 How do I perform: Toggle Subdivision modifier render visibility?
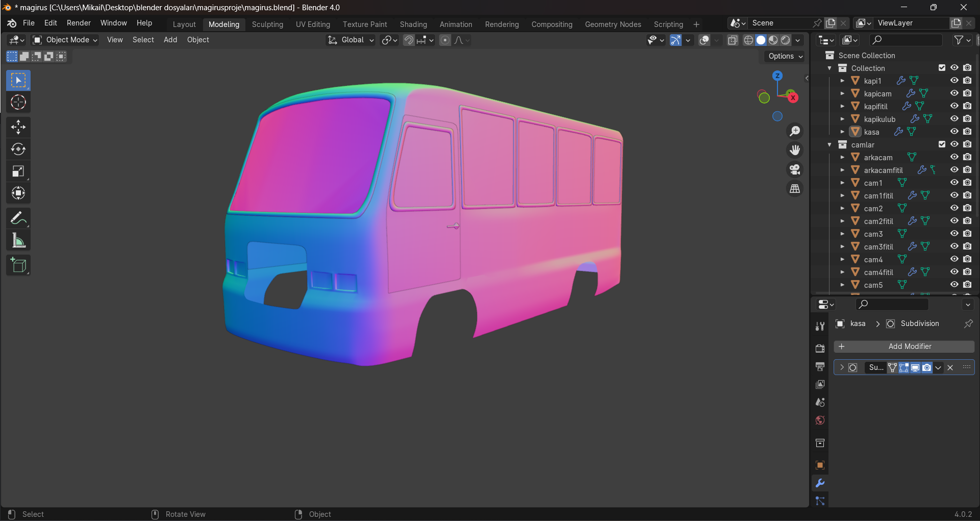(926, 367)
